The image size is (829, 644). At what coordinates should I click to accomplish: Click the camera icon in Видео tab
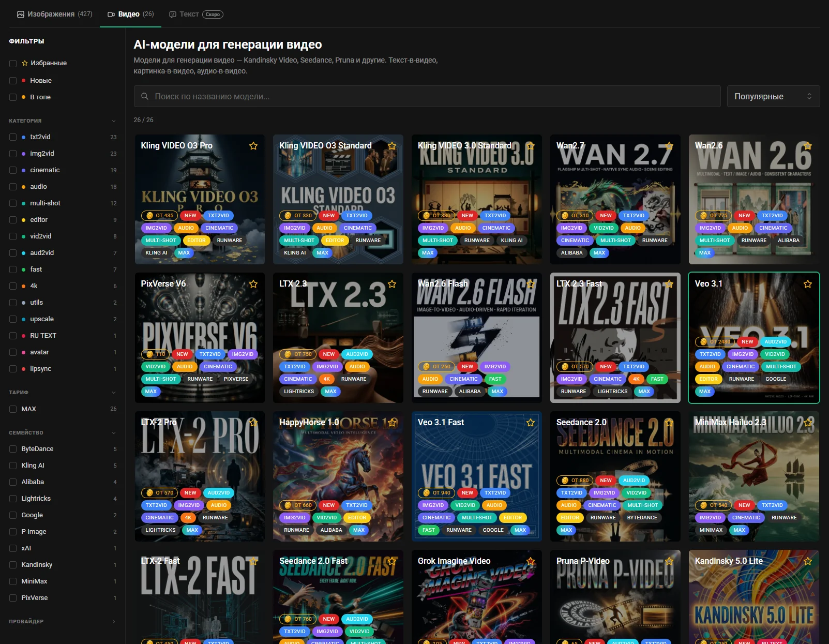click(111, 14)
